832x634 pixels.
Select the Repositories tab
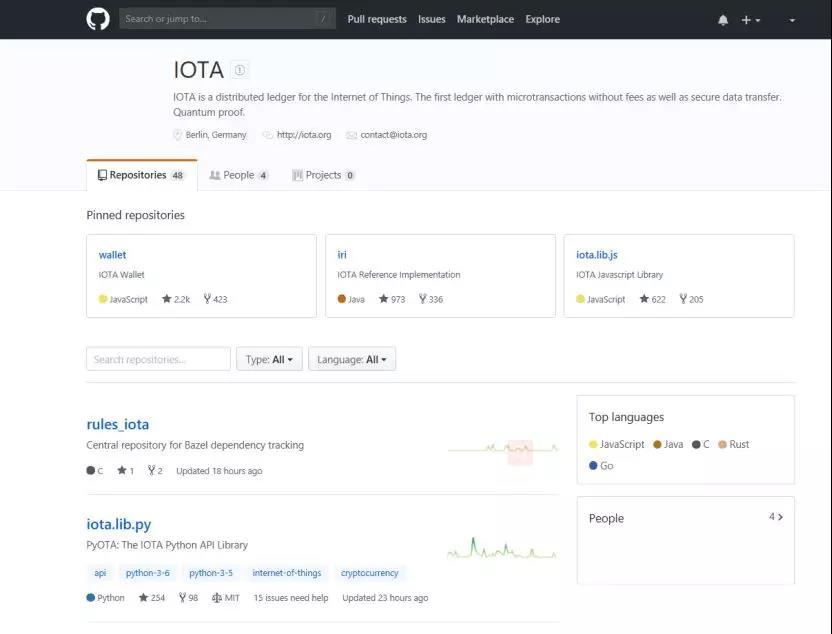click(x=142, y=175)
